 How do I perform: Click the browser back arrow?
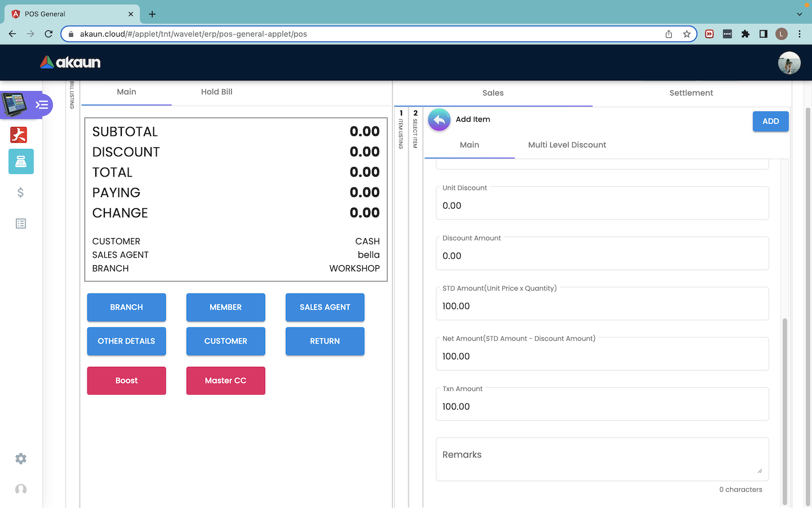(x=12, y=34)
